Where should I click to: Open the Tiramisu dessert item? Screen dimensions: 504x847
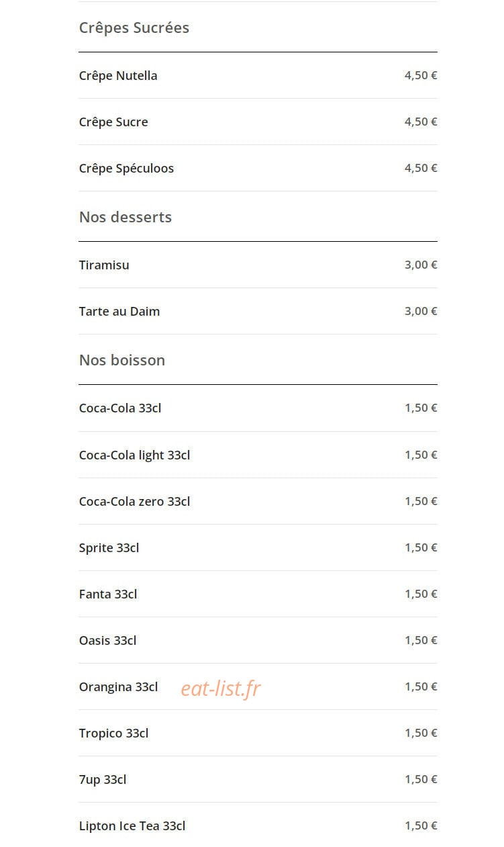pos(258,265)
